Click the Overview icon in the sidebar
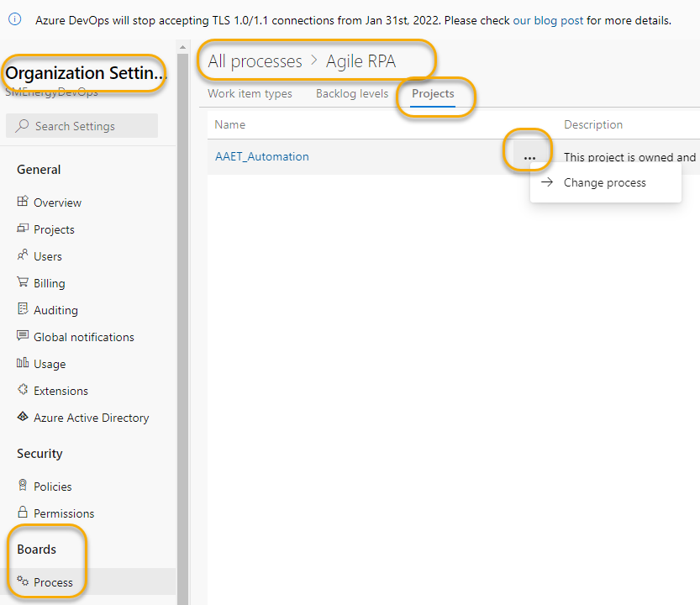 pyautogui.click(x=23, y=202)
